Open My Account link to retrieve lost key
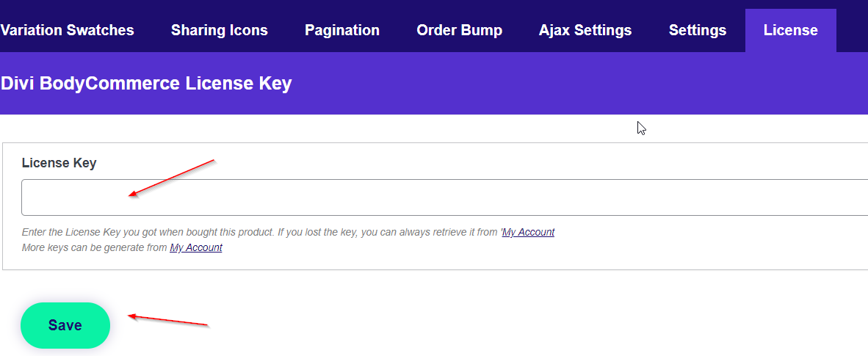Image resolution: width=868 pixels, height=356 pixels. (x=528, y=233)
